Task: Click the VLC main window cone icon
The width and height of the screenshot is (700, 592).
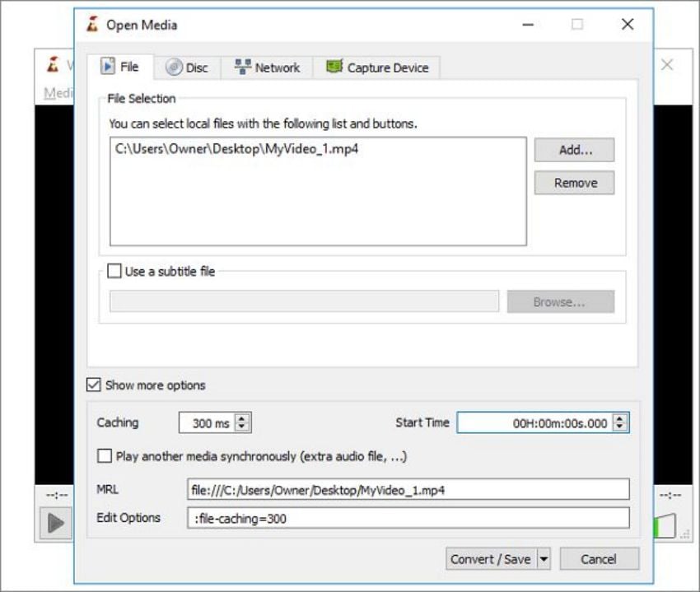Action: 54,65
